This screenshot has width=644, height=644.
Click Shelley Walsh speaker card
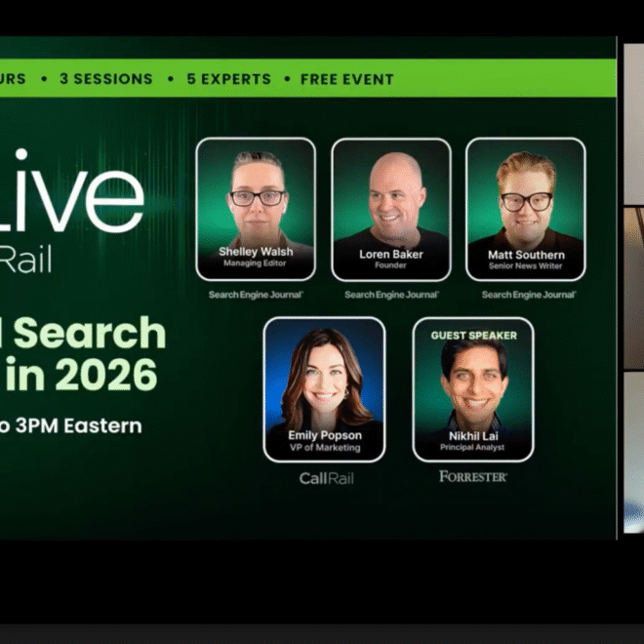coord(256,210)
